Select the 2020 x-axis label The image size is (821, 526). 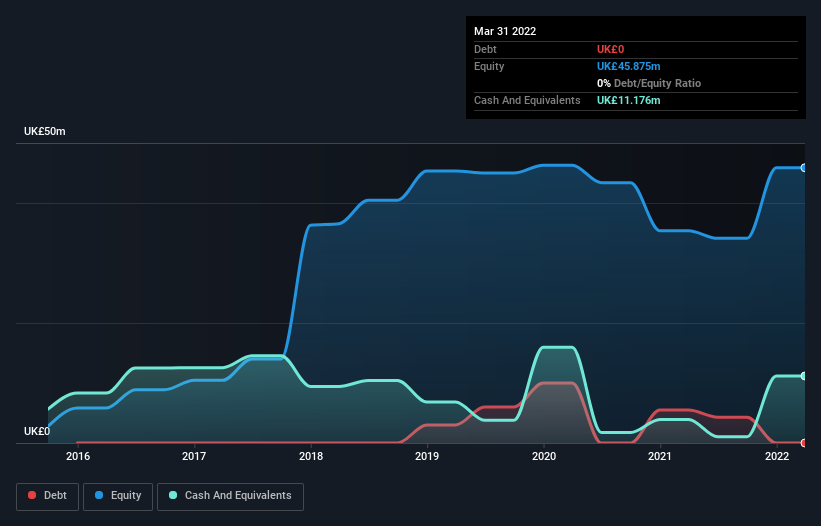(544, 456)
